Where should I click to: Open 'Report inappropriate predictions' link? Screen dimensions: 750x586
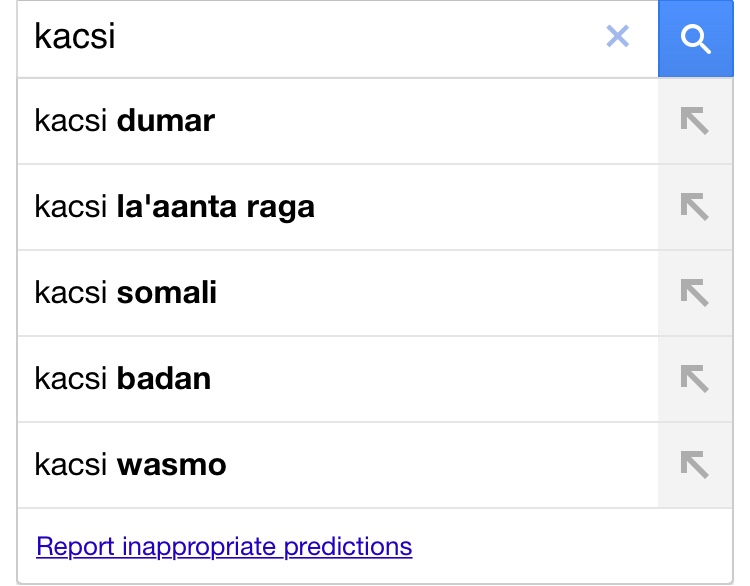224,547
